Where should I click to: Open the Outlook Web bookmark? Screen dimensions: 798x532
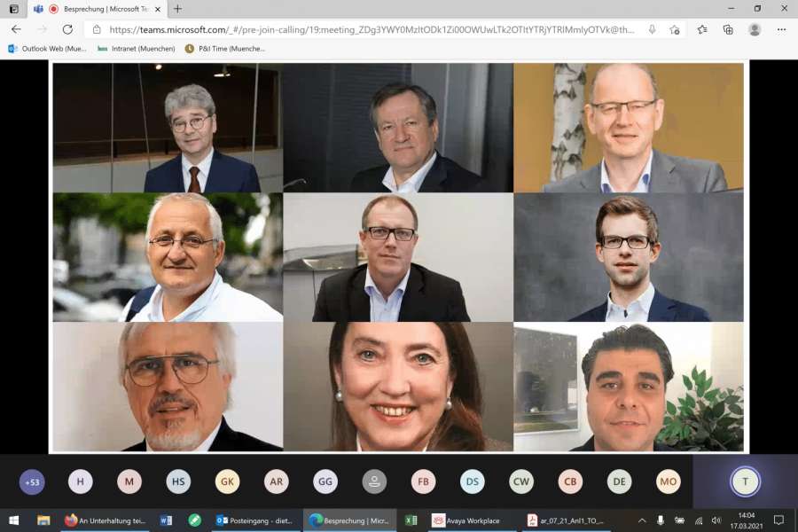coord(47,49)
